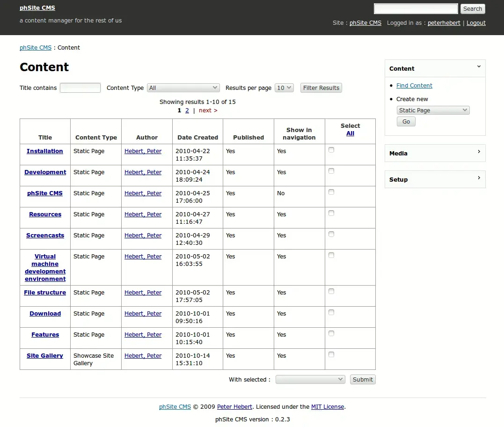This screenshot has height=427, width=504.
Task: Select the Site Gallery row checkbox
Action: point(331,354)
